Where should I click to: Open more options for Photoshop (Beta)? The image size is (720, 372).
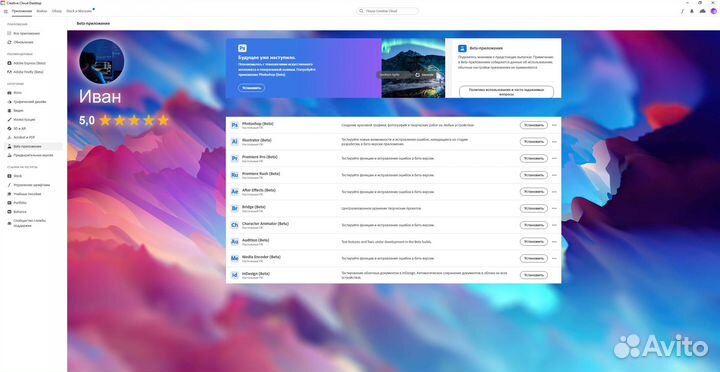(554, 125)
